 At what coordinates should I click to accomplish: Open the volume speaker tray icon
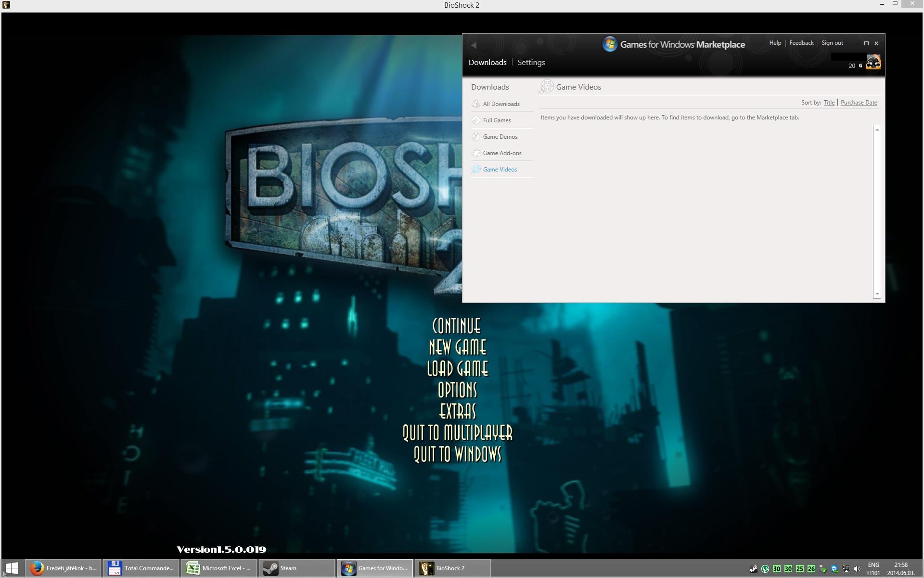click(857, 569)
